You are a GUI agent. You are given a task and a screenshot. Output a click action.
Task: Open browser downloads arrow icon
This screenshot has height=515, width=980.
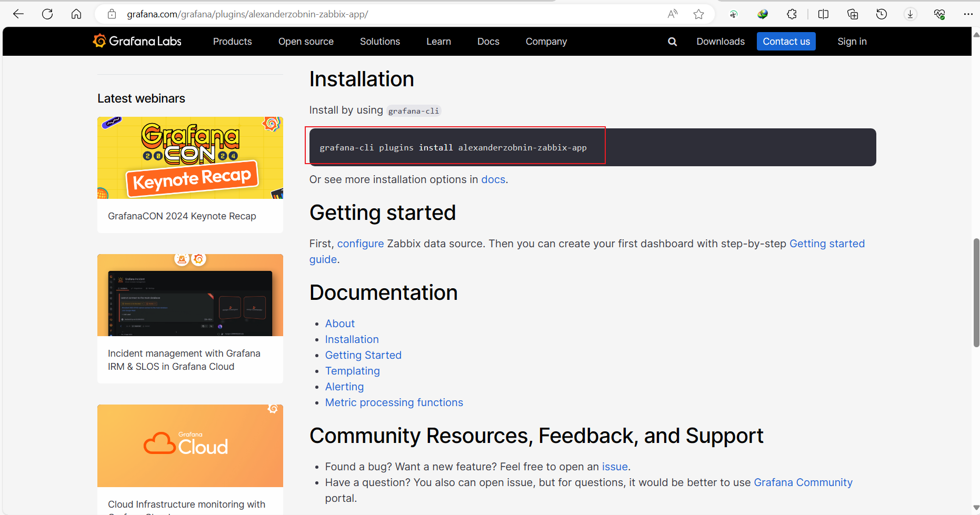(911, 14)
